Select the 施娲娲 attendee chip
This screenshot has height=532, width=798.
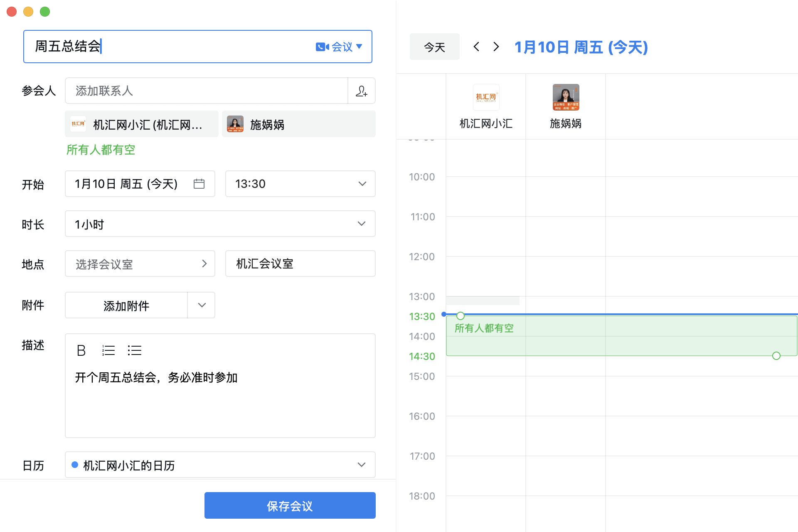pos(299,124)
